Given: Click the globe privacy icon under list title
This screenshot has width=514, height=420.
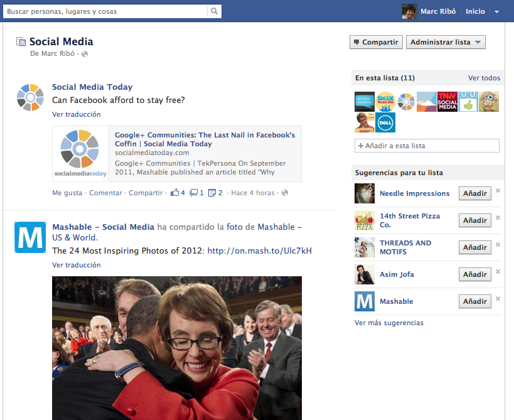Looking at the screenshot, I should click(85, 54).
